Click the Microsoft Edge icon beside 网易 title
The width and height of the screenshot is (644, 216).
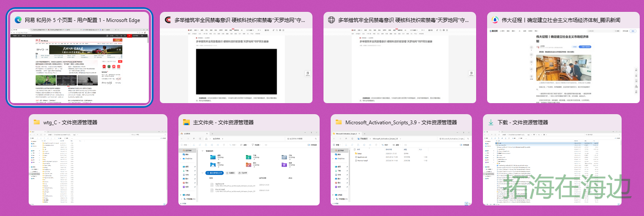pyautogui.click(x=18, y=20)
